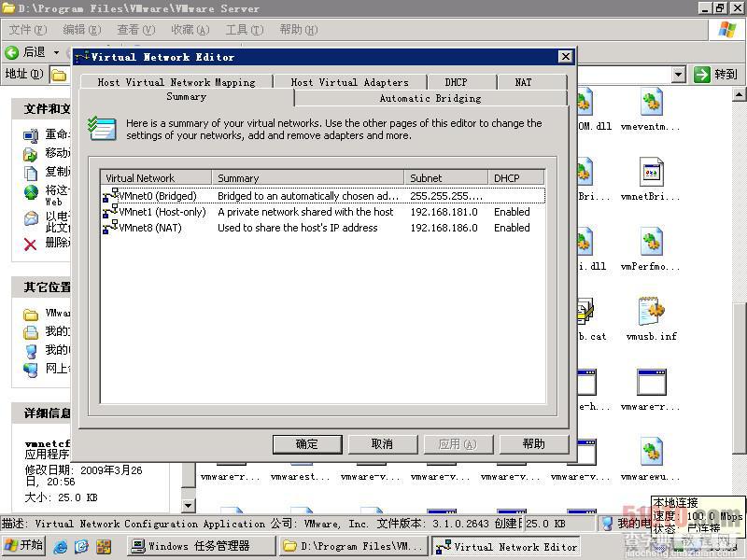Open the Back history dropdown arrow
The width and height of the screenshot is (747, 560).
click(57, 52)
